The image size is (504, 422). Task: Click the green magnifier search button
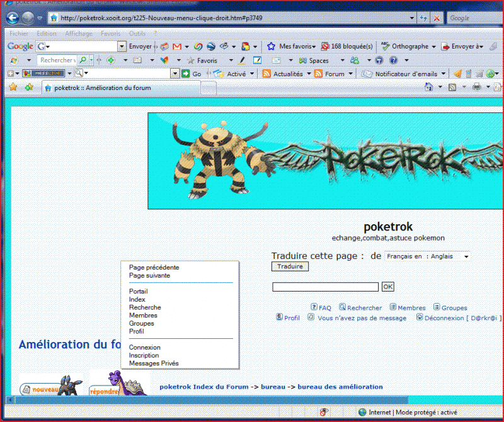tap(83, 60)
